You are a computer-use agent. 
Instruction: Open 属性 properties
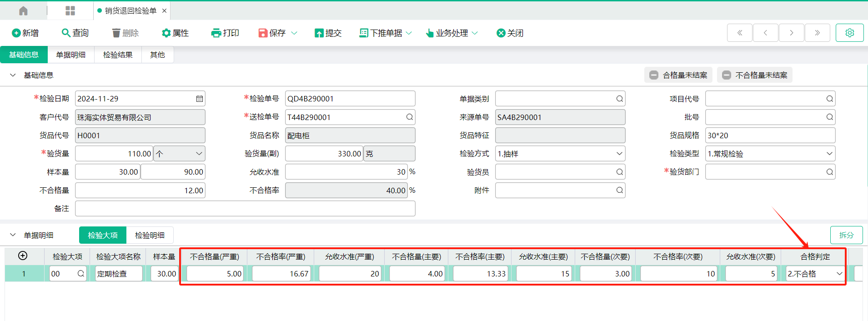pos(176,33)
